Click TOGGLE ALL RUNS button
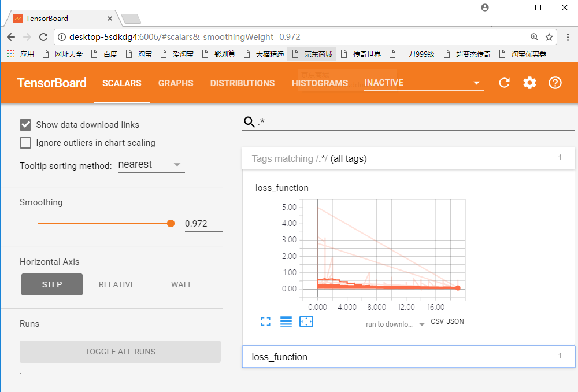Screen dimensions: 578x392 click(120, 352)
